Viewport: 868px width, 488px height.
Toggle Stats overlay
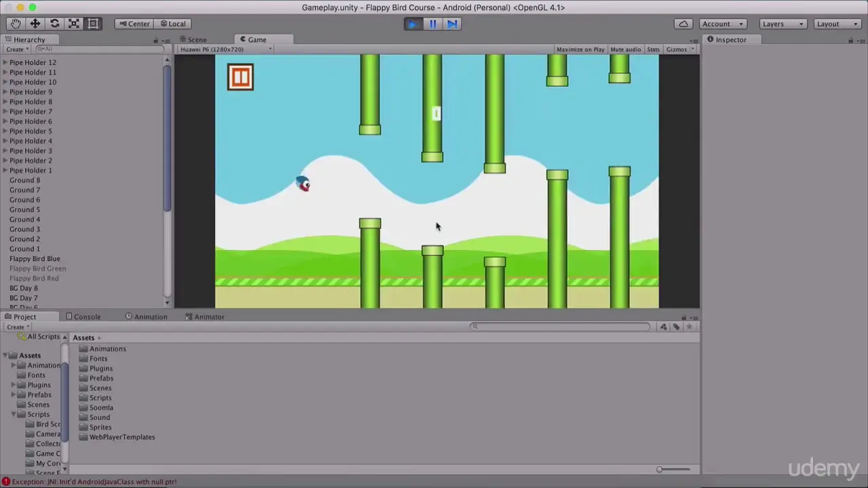[x=653, y=49]
